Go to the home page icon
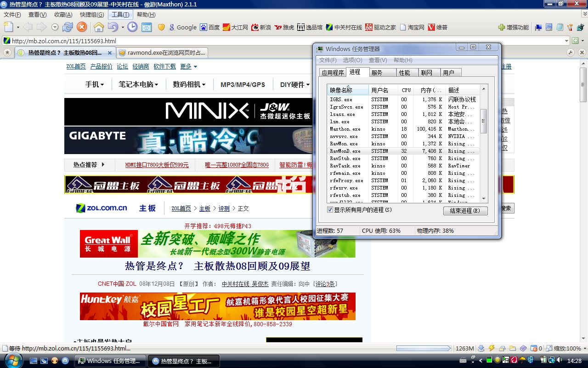The height and width of the screenshot is (368, 588). (x=99, y=27)
